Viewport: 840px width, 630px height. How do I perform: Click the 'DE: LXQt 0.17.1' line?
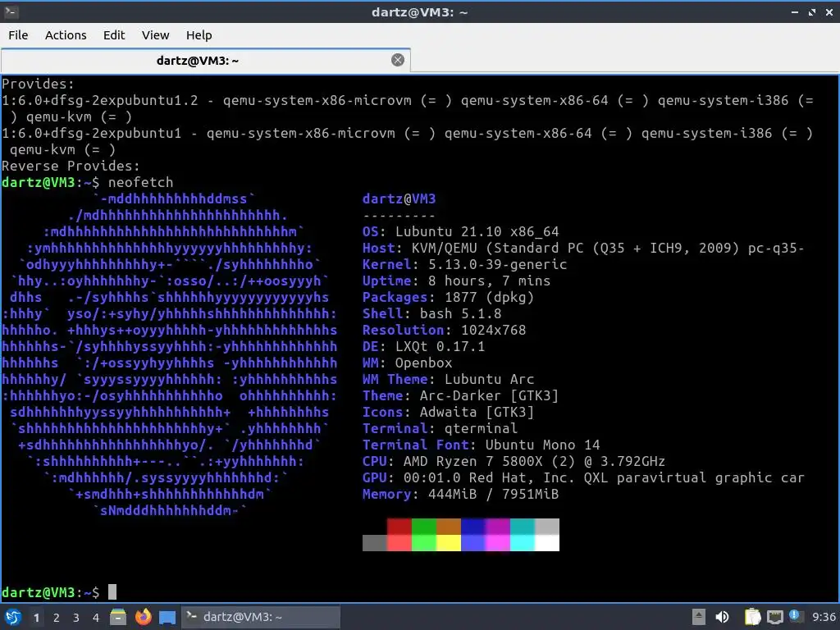[424, 347]
